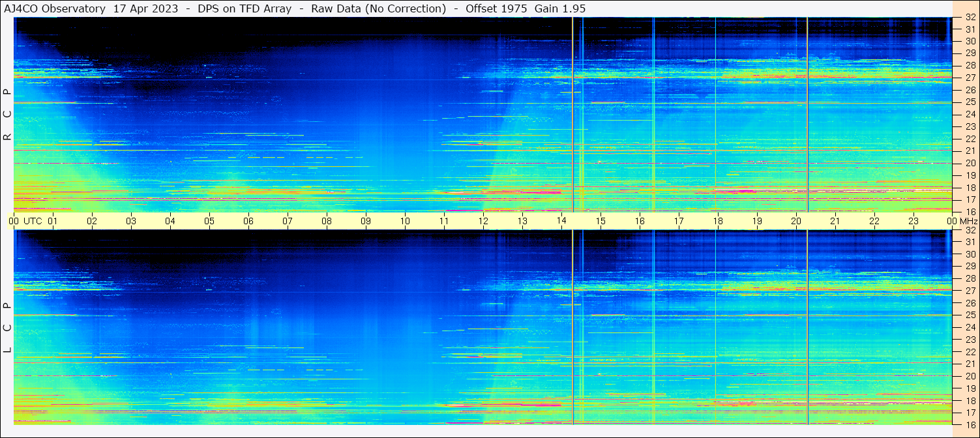Select the 11 hour time marker

pos(444,221)
